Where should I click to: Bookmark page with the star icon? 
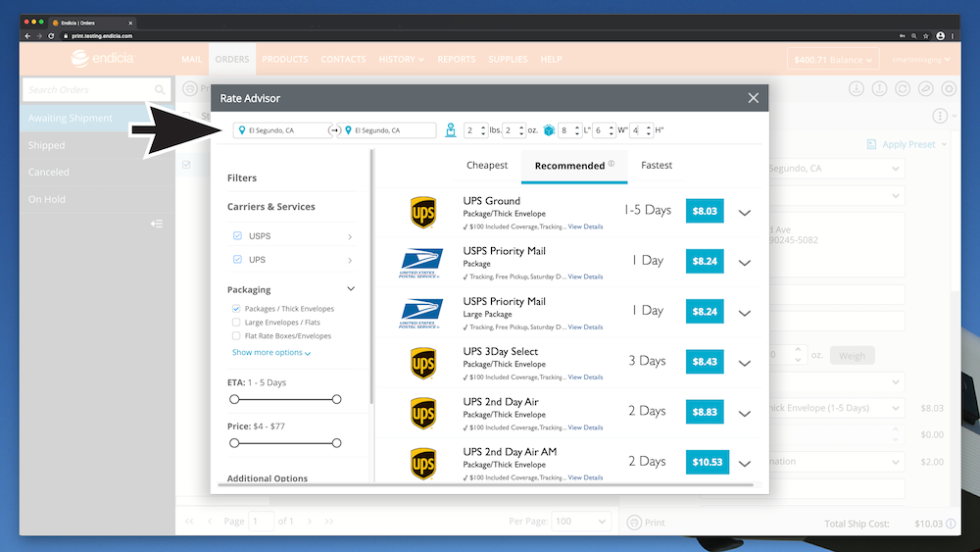(x=926, y=36)
